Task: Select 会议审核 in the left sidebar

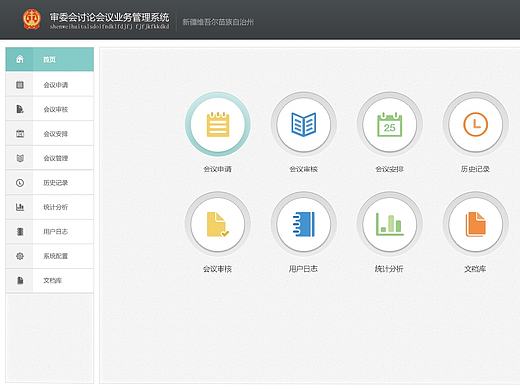Action: point(50,109)
